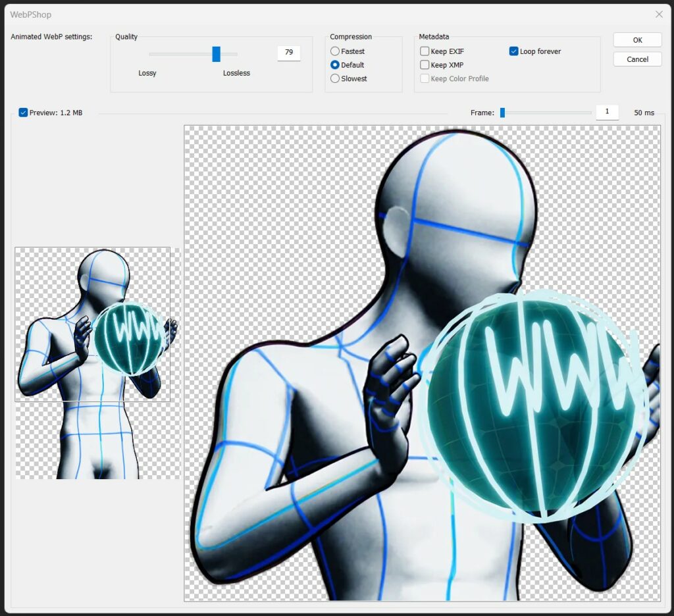Select the Fastest compression option
Screen dimensions: 674x616
pos(335,51)
